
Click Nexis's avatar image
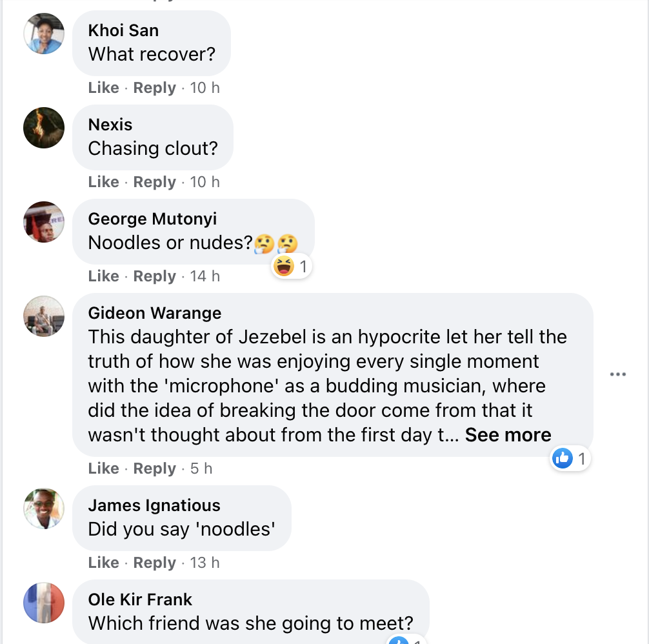coord(44,128)
